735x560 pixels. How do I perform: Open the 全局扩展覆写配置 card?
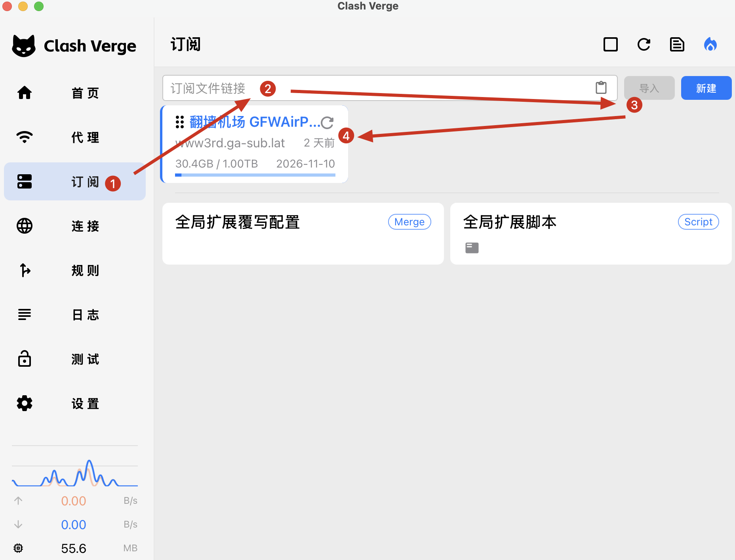click(303, 234)
